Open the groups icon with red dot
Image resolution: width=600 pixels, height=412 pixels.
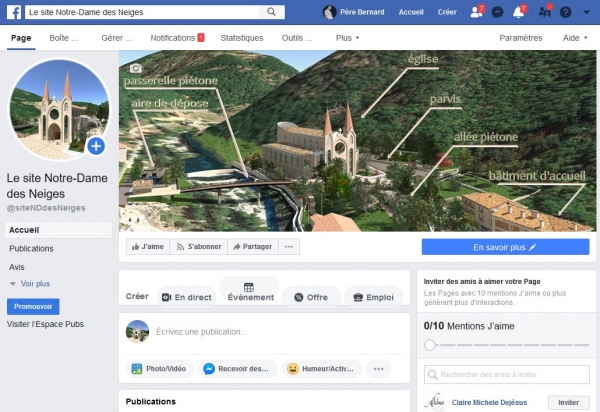[545, 12]
